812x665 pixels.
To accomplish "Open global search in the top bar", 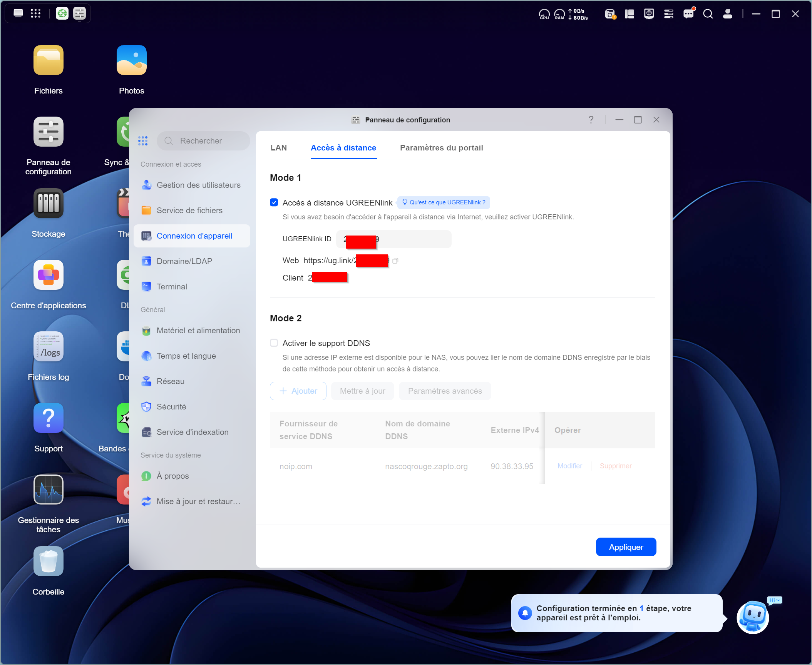I will point(708,14).
